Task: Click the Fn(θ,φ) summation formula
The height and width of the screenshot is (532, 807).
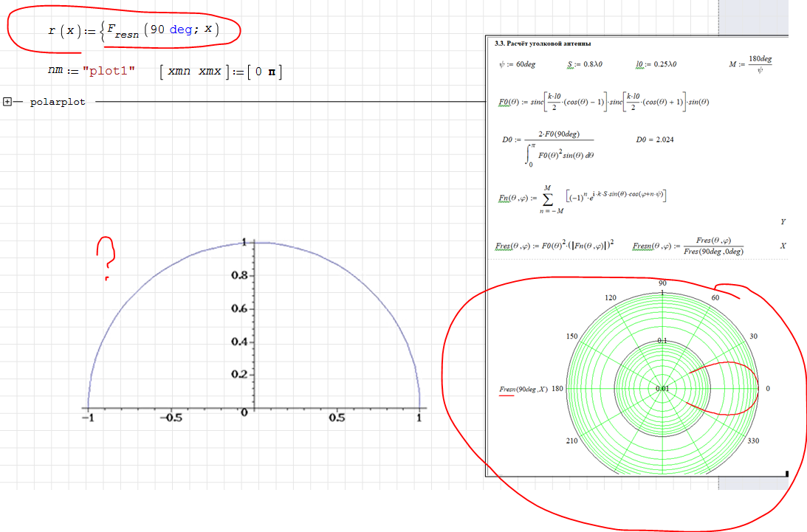Action: coord(583,196)
